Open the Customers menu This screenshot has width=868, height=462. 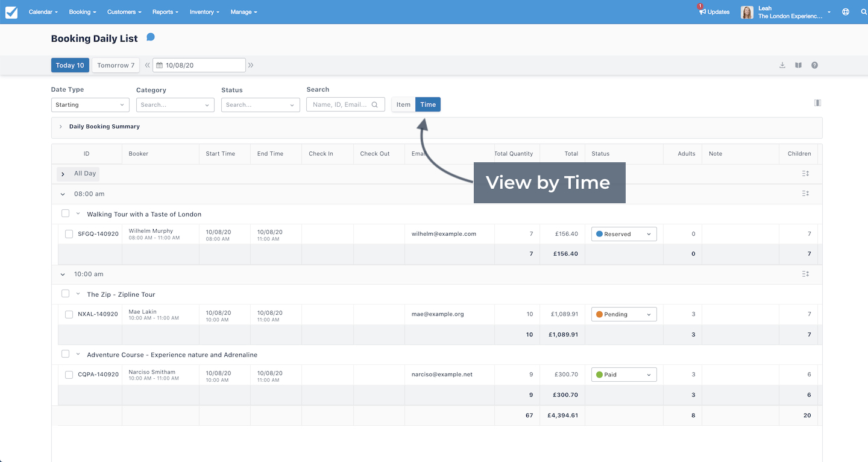[x=124, y=12]
